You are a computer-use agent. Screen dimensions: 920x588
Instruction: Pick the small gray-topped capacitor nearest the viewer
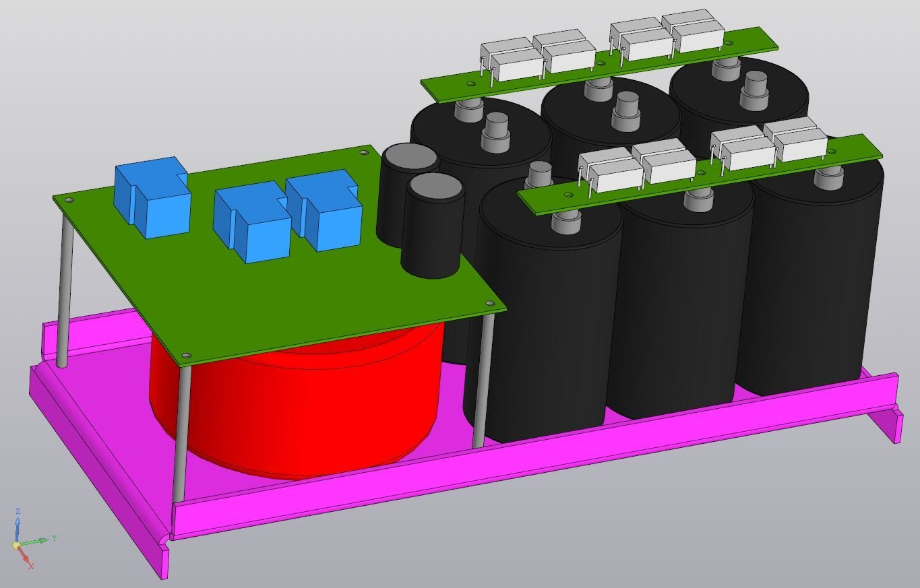[x=433, y=226]
